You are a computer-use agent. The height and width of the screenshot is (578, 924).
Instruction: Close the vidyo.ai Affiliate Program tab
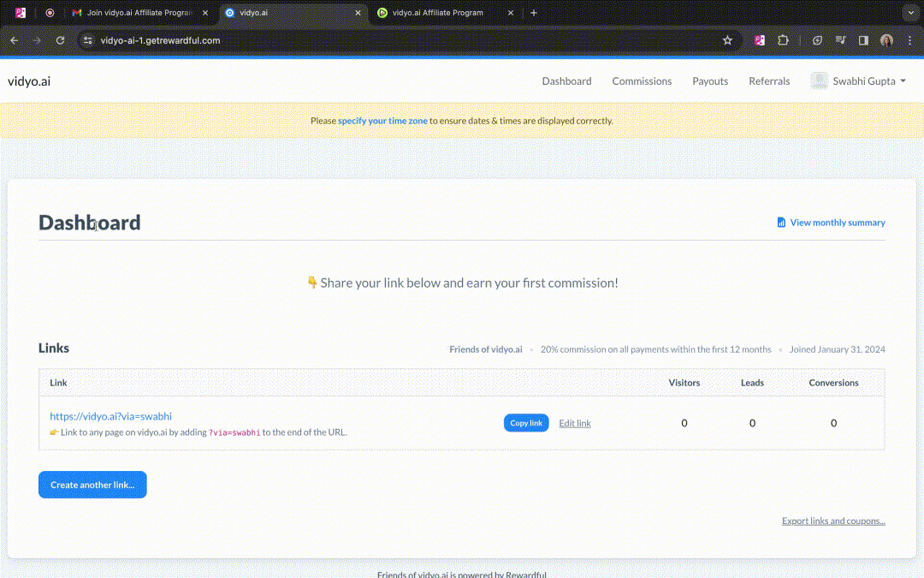(x=510, y=12)
